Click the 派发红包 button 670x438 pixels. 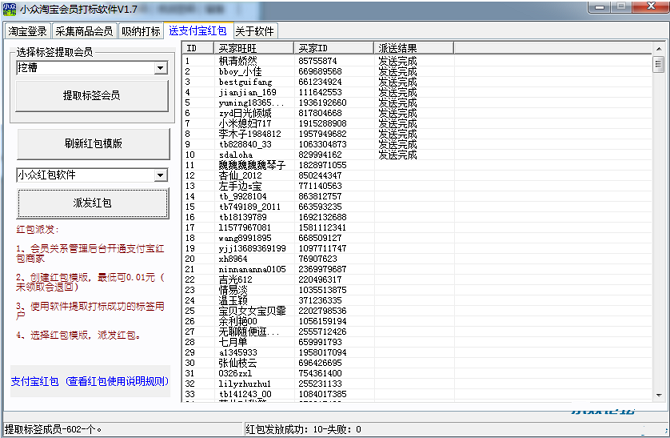pyautogui.click(x=93, y=203)
